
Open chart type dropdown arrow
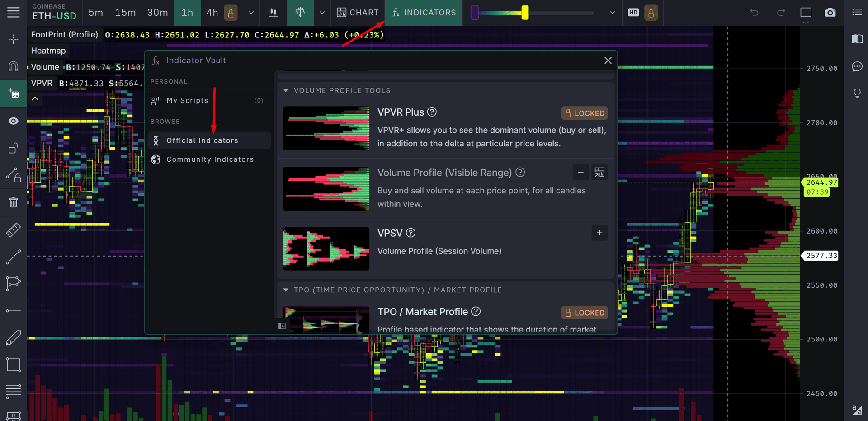point(322,13)
